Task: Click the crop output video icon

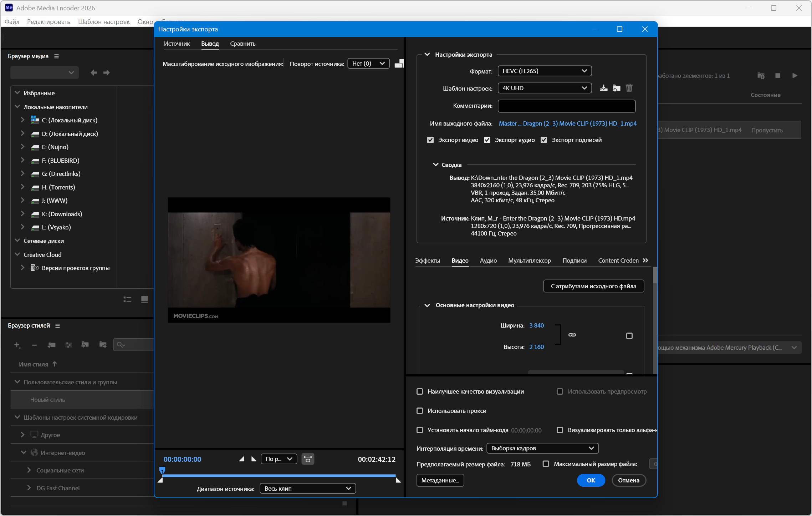Action: (399, 64)
